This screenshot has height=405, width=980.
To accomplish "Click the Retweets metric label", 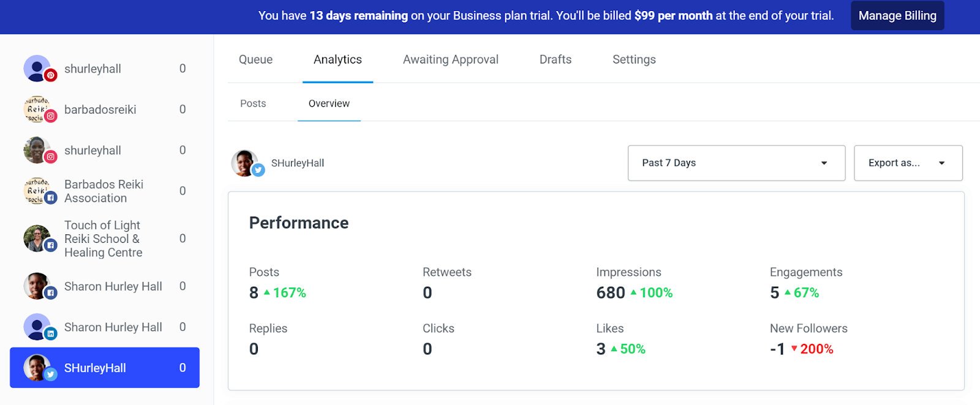I will [x=447, y=272].
